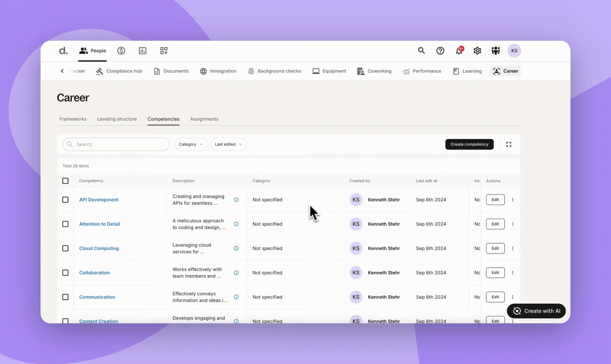Image resolution: width=611 pixels, height=364 pixels.
Task: Edit the Communication competency
Action: tap(495, 297)
